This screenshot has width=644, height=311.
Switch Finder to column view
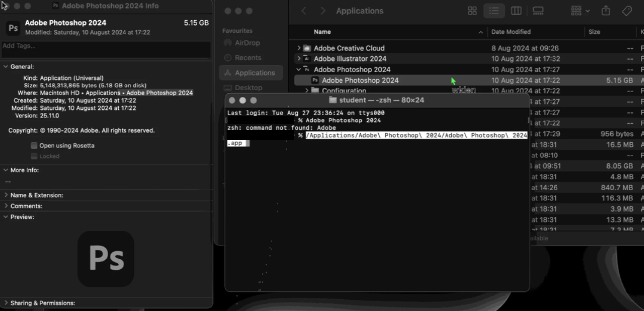tap(516, 11)
